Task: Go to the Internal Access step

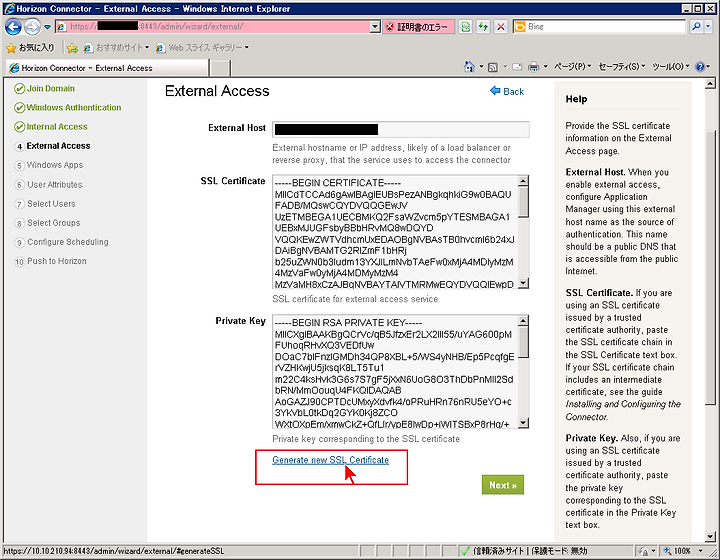Action: pyautogui.click(x=51, y=127)
